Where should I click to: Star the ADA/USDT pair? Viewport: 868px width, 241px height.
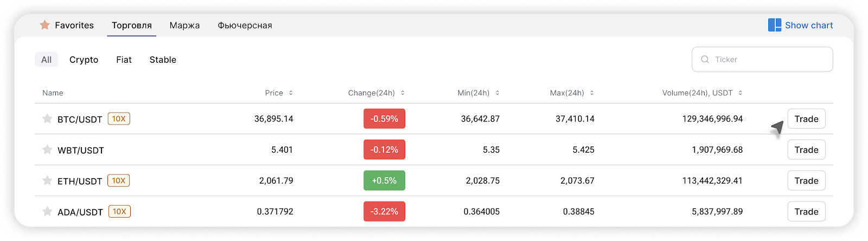pos(47,211)
